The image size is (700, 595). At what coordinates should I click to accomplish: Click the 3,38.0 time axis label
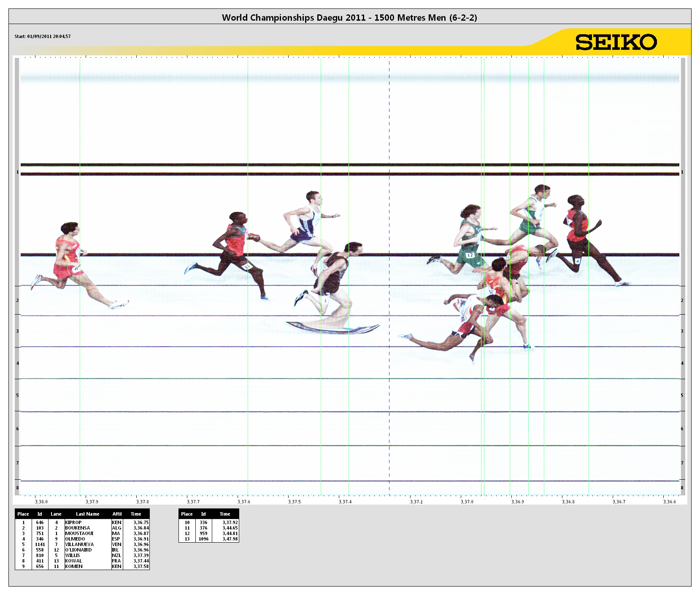coord(41,502)
